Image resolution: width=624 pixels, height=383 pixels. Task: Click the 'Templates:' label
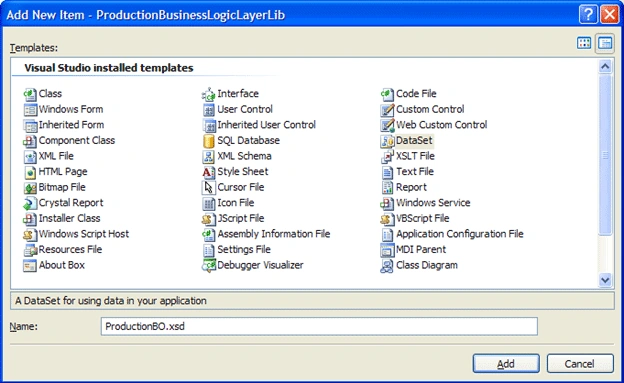point(34,48)
